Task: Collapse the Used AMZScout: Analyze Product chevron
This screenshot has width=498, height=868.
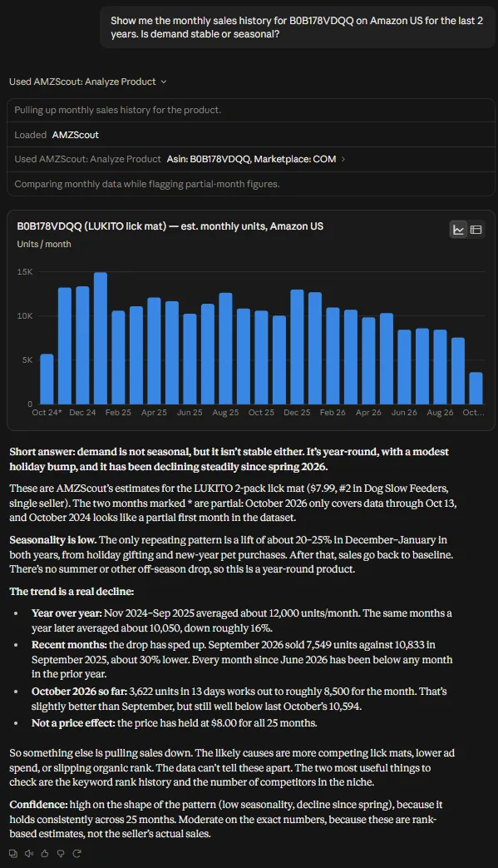Action: pos(164,82)
